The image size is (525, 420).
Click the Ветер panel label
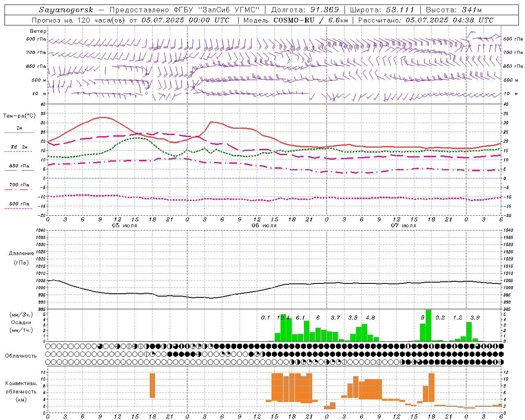[38, 31]
